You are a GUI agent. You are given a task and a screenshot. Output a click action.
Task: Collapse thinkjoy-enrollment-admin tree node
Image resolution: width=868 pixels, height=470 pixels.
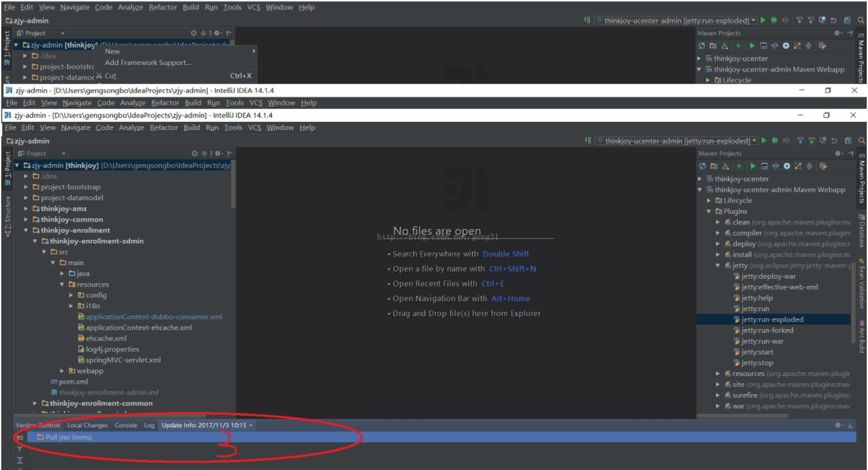pyautogui.click(x=36, y=241)
